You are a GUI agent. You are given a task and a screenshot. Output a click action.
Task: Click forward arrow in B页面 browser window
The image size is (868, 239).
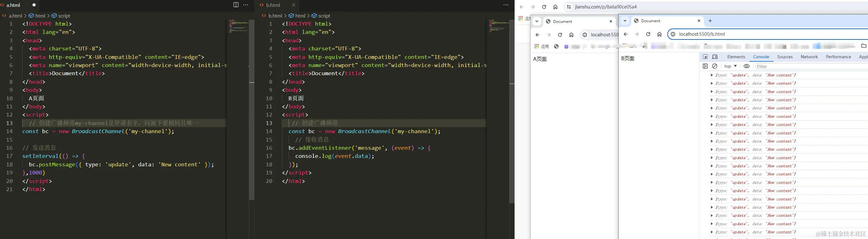637,34
